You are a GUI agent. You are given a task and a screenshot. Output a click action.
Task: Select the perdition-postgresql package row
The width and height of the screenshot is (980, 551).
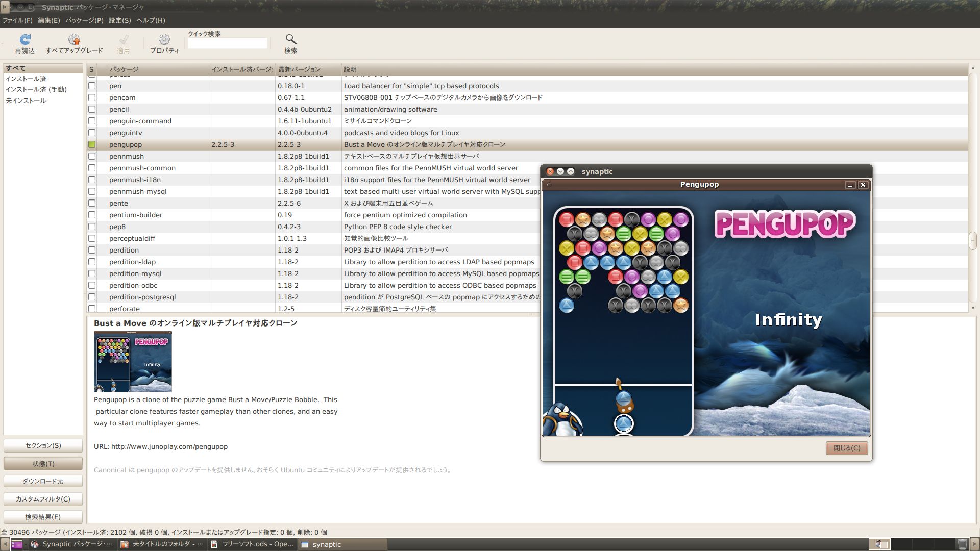(314, 297)
